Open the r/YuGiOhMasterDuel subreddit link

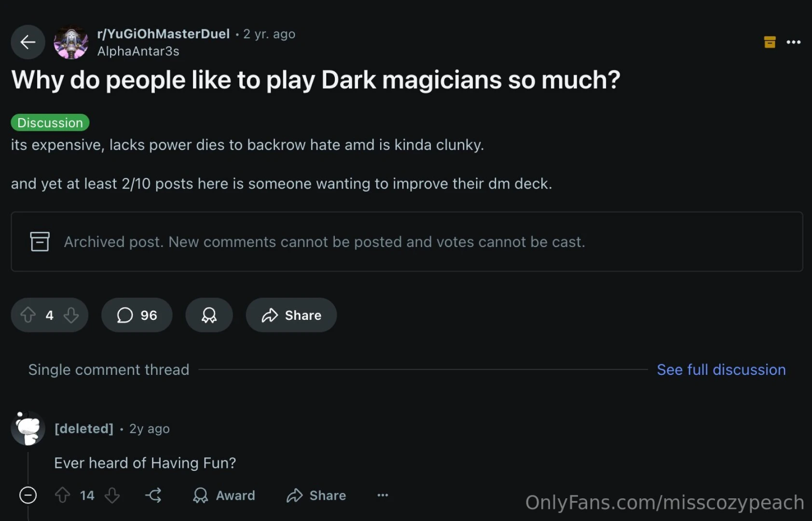coord(163,34)
